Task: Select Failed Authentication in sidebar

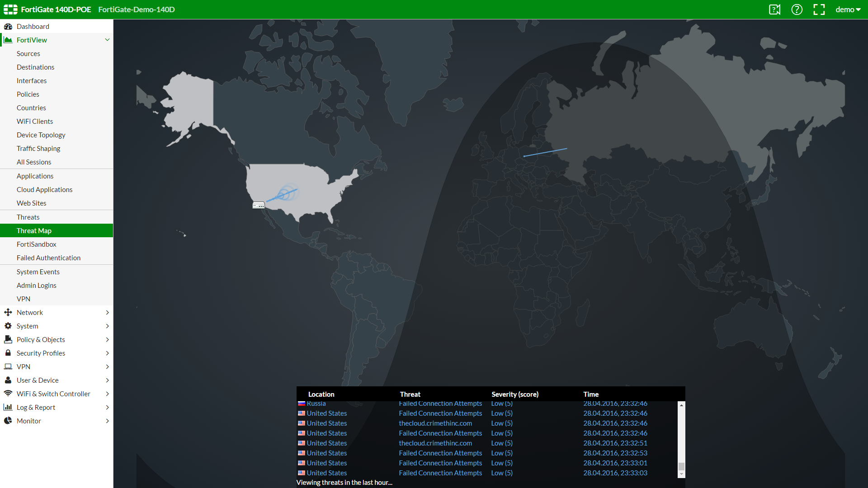Action: (x=48, y=258)
